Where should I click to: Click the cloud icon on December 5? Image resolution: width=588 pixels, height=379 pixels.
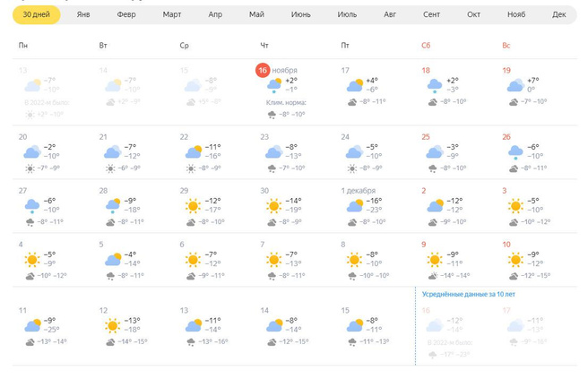tap(112, 260)
